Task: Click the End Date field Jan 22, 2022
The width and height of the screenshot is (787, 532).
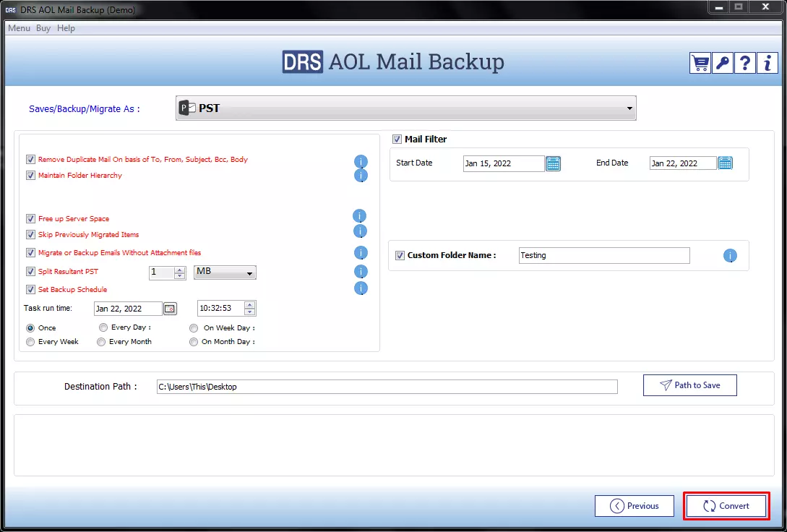Action: (683, 163)
